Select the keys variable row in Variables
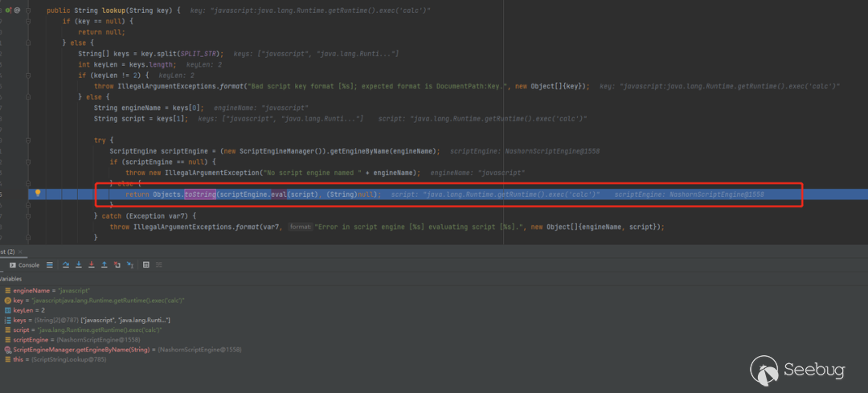 point(88,320)
